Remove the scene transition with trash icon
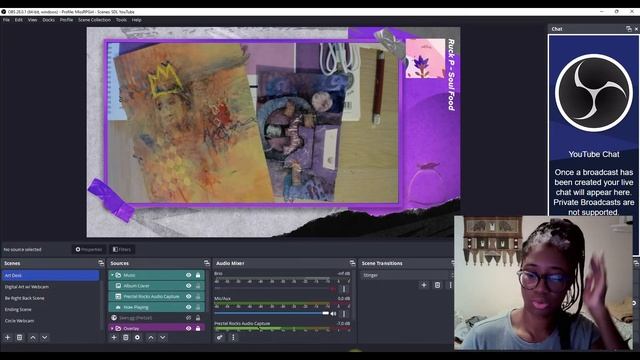This screenshot has width=640, height=360. click(x=437, y=285)
